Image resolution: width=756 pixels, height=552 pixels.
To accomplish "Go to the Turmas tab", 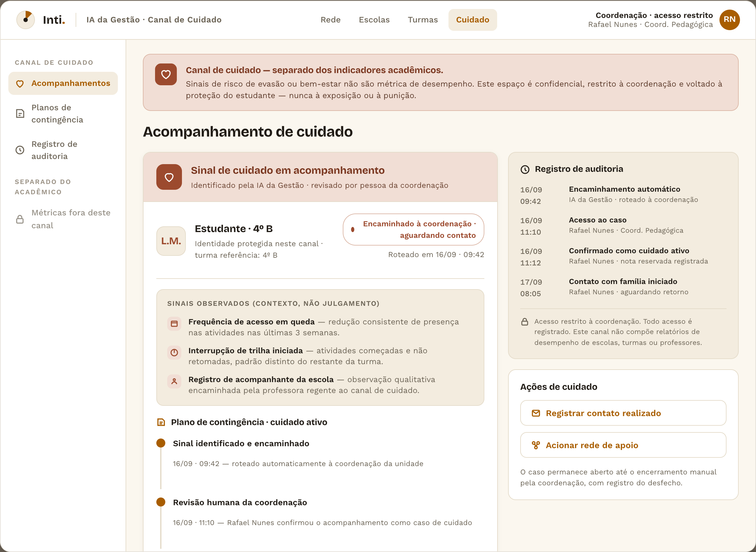I will click(423, 20).
